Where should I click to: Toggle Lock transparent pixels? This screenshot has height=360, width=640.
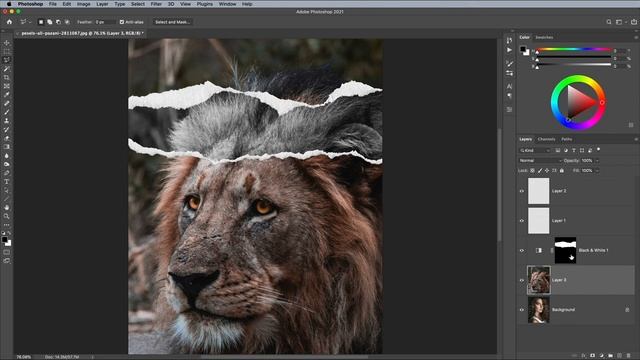[x=532, y=171]
